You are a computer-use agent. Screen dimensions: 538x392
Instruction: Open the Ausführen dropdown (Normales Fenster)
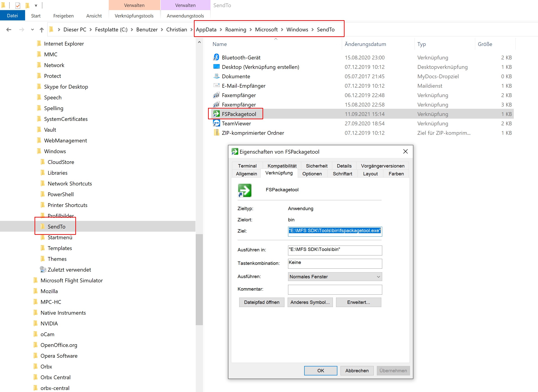point(335,277)
